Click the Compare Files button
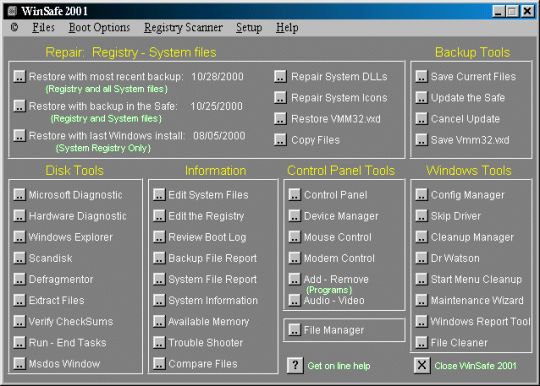The image size is (540, 386). [159, 363]
